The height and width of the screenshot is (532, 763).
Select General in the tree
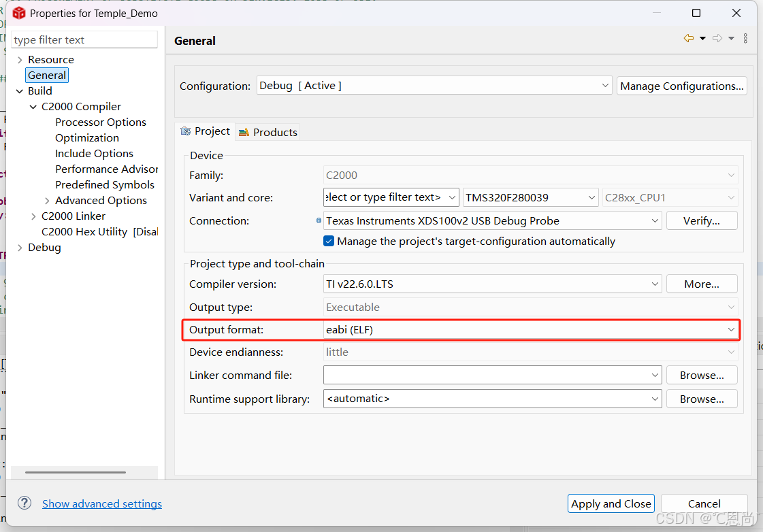tap(47, 76)
